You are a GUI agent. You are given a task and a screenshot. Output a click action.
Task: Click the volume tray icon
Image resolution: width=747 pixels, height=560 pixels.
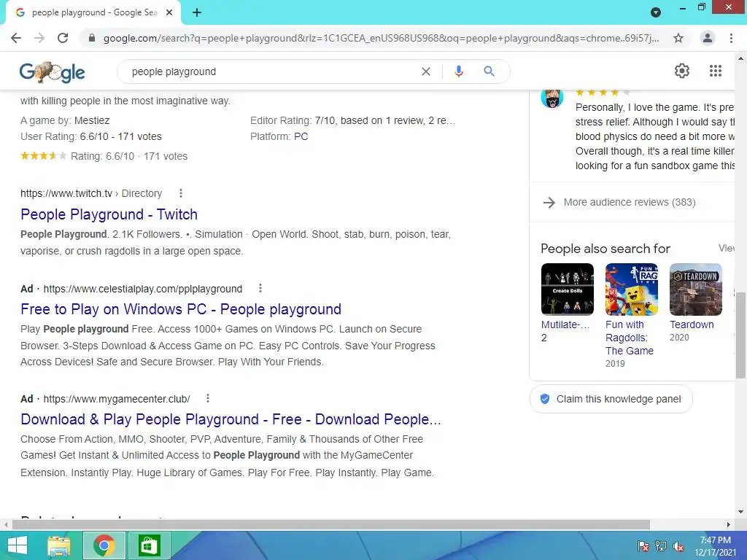click(678, 546)
